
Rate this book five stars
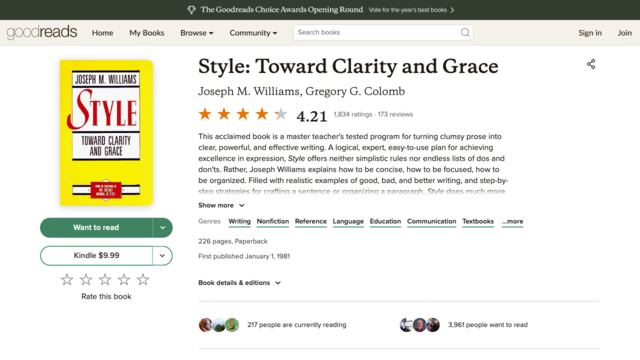pos(143,280)
